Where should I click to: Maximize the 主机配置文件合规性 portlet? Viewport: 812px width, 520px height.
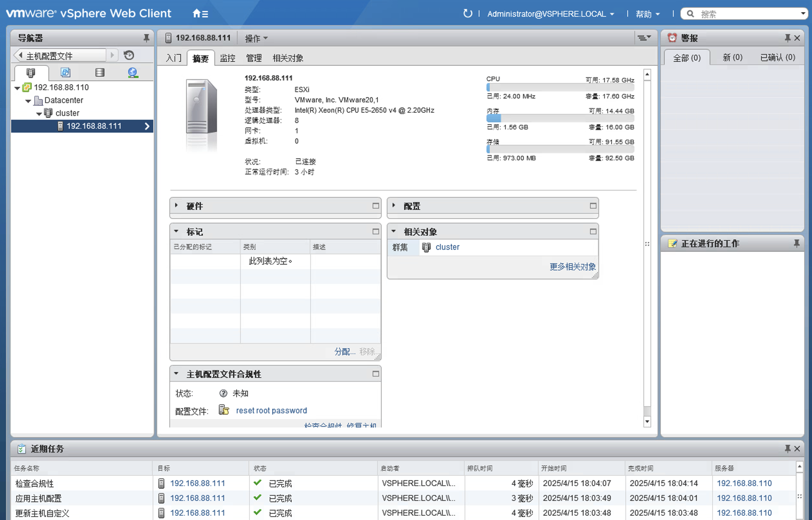pyautogui.click(x=376, y=374)
